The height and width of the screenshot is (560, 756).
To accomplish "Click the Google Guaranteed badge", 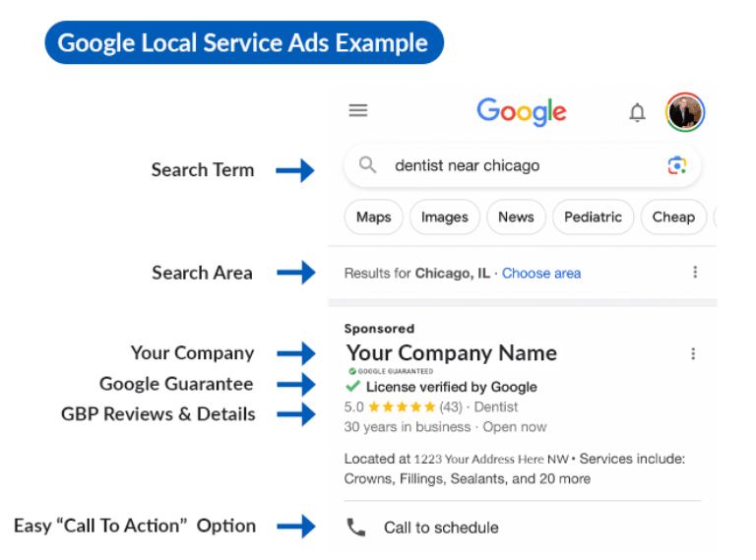I will 391,371.
